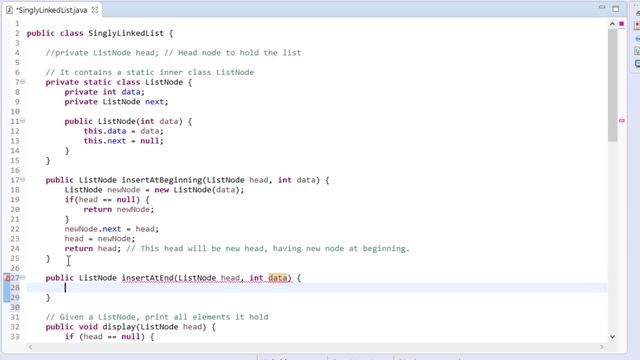Click 'newNode.next = head;' on line 22

pyautogui.click(x=111, y=229)
